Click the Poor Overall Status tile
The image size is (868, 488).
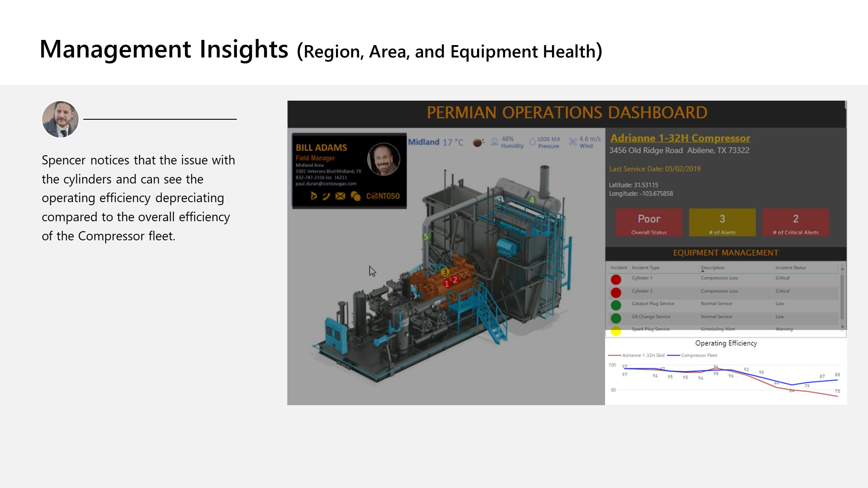pyautogui.click(x=649, y=223)
